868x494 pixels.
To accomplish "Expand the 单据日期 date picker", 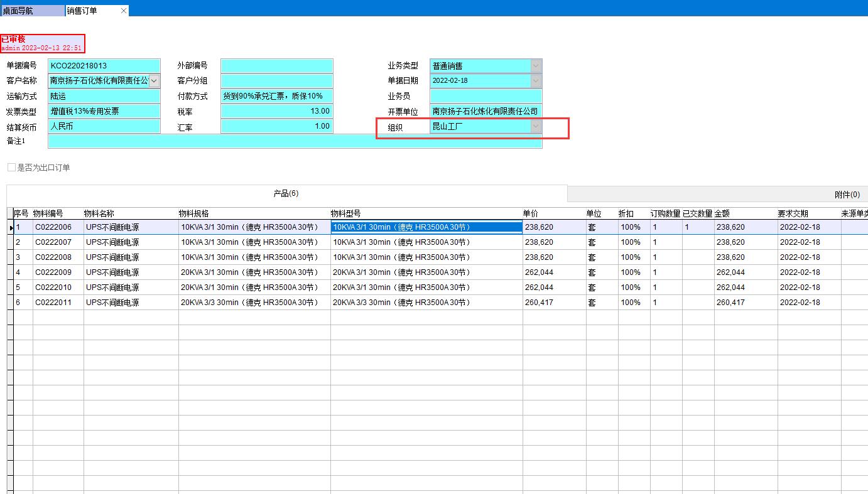I will coord(535,81).
